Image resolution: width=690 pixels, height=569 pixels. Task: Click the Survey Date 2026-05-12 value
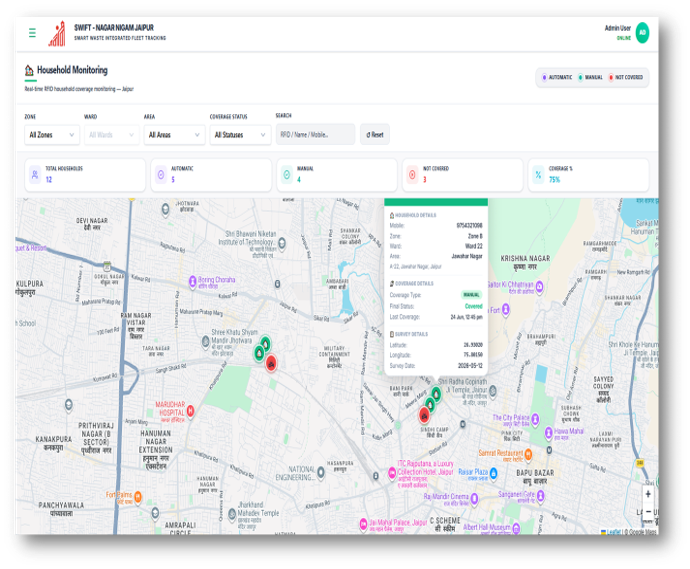[x=470, y=366]
